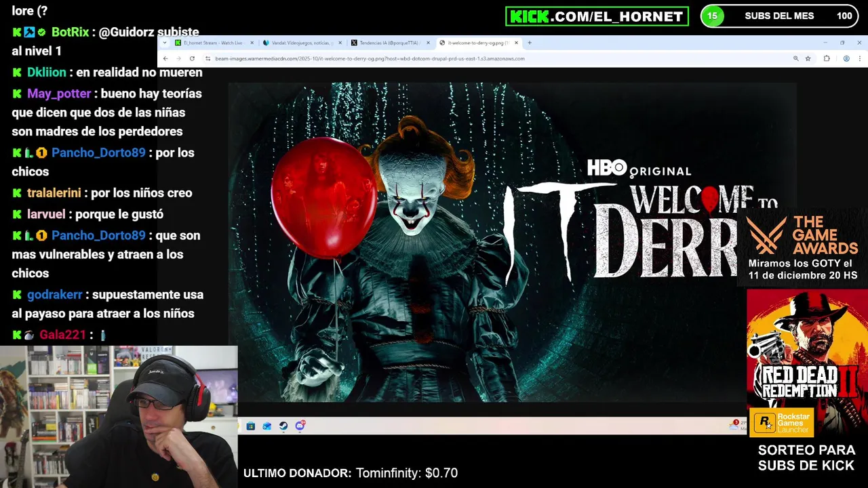Open Steam from the taskbar
This screenshot has height=488, width=868.
[x=283, y=426]
